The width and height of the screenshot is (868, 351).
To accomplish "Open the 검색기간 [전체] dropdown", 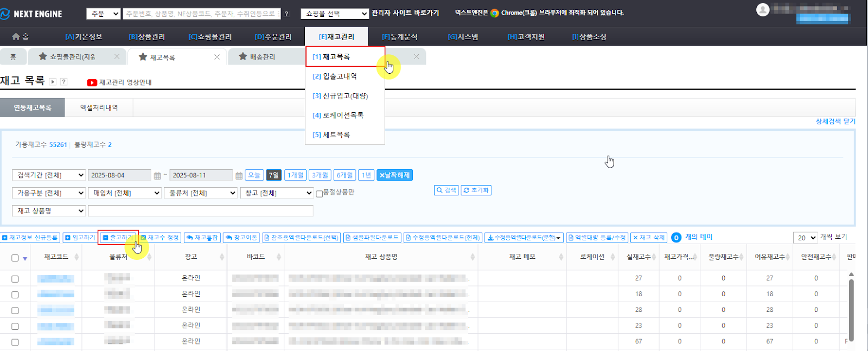I will [x=49, y=175].
